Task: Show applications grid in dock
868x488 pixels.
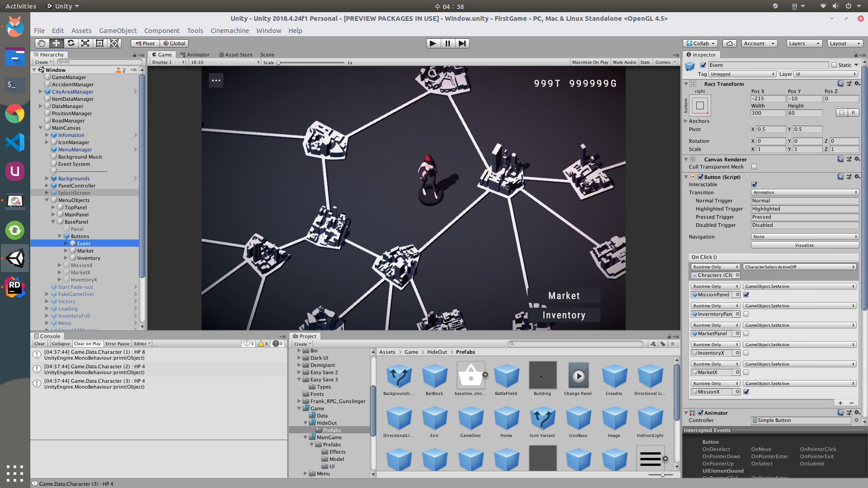Action: [x=15, y=473]
